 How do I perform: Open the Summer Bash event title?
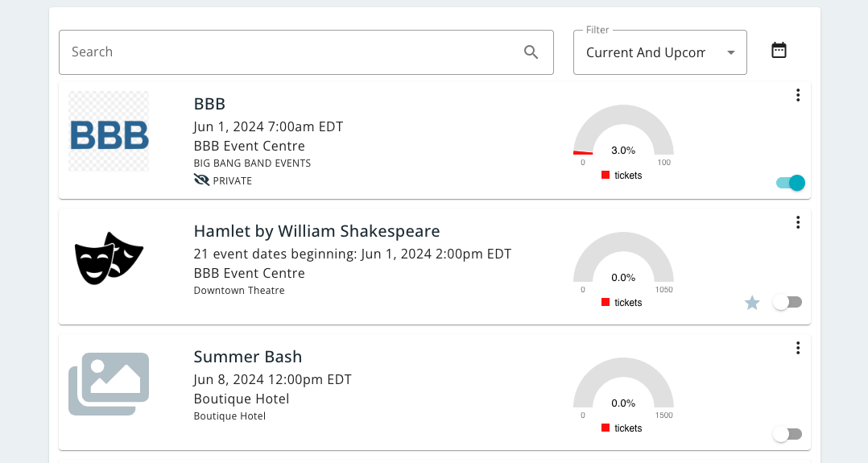click(x=248, y=357)
